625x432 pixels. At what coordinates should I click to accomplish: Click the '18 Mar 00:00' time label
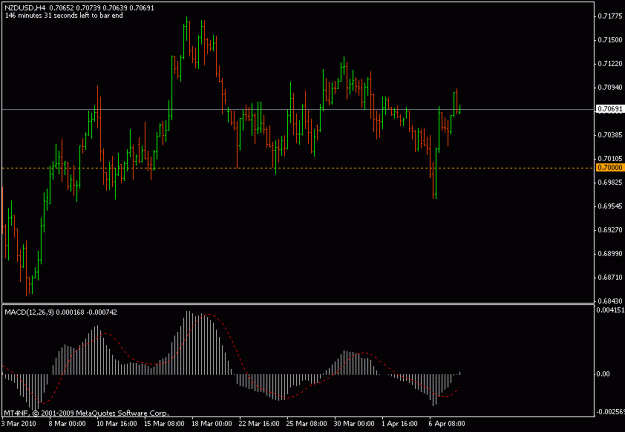point(212,424)
